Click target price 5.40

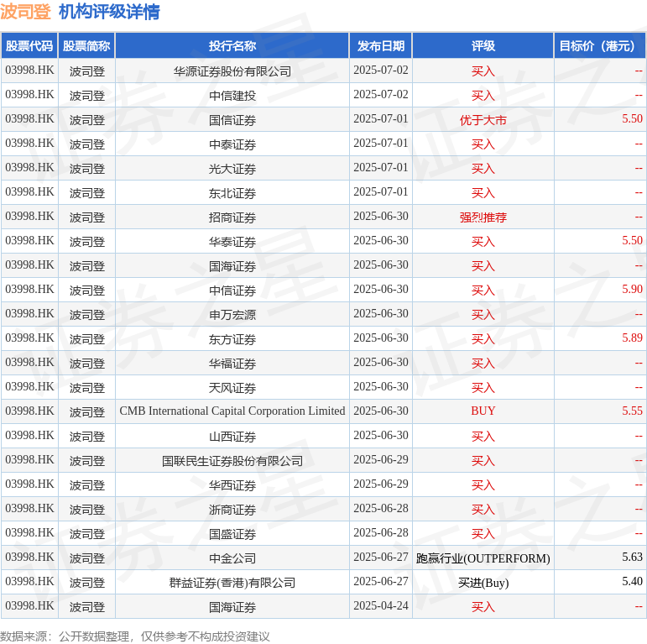632,582
